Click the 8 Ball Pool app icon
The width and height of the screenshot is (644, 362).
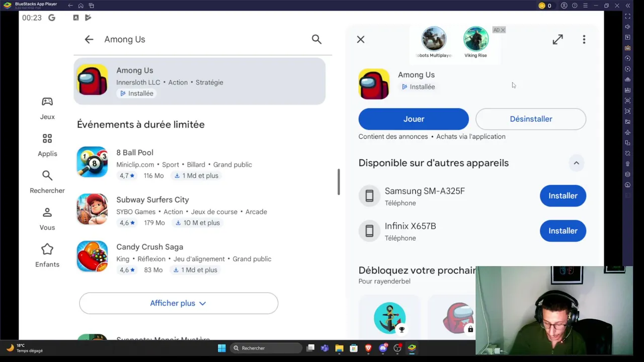[92, 162]
